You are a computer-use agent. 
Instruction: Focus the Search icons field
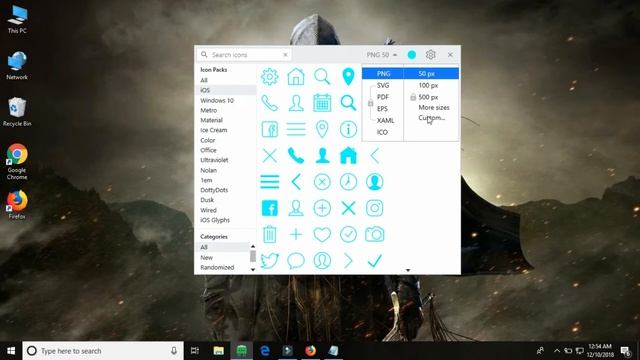(244, 55)
